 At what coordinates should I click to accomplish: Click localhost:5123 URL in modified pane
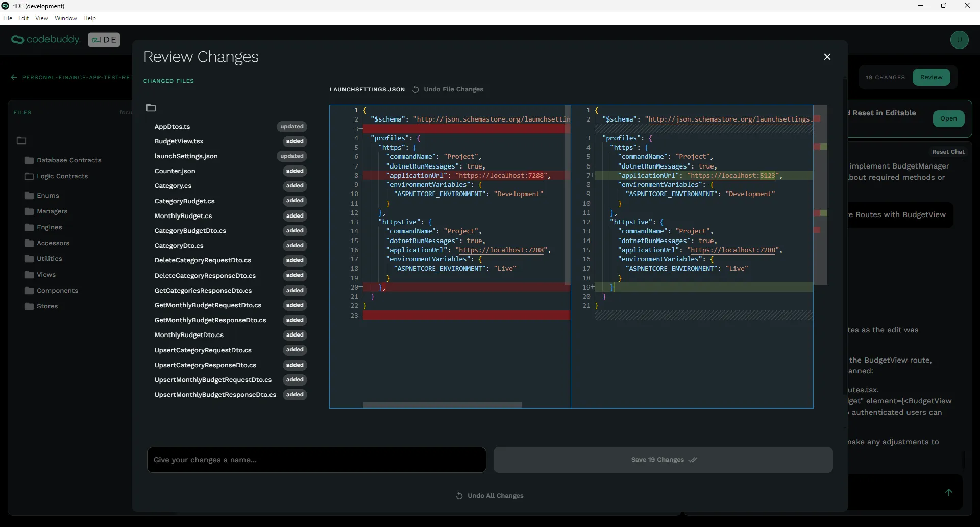[x=732, y=176]
